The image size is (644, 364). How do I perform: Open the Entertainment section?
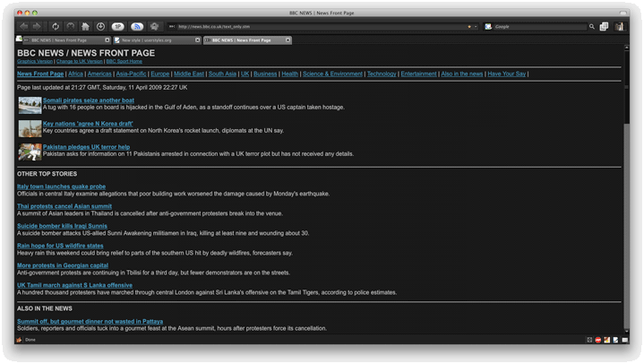[x=418, y=74]
